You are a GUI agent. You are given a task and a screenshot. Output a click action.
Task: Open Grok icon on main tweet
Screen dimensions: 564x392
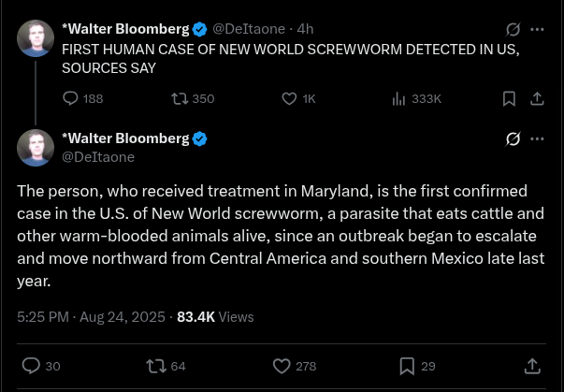click(x=513, y=139)
